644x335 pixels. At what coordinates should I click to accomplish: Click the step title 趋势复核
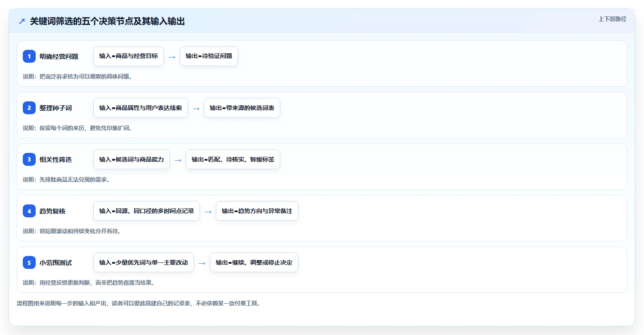coord(52,211)
